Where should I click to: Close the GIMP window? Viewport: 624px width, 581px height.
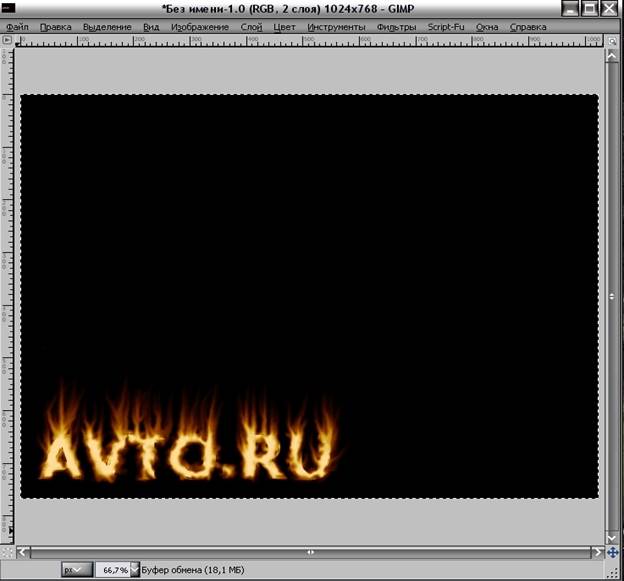pyautogui.click(x=609, y=8)
